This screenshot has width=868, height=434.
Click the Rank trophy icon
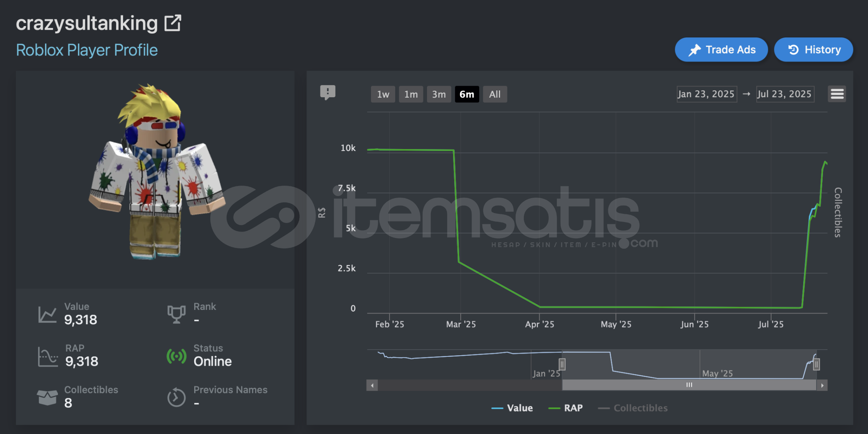176,314
